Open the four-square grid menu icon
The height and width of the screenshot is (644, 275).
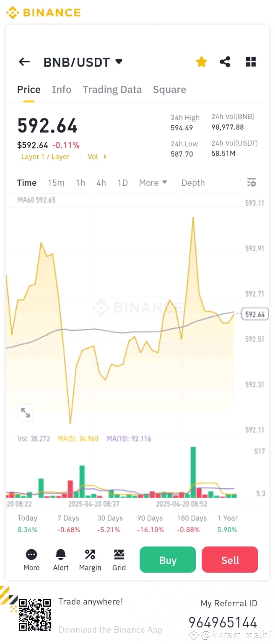251,62
